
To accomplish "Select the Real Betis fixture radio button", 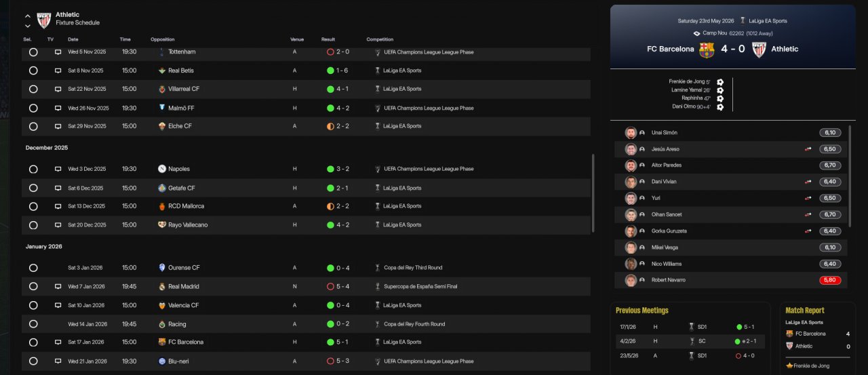I will pyautogui.click(x=33, y=71).
